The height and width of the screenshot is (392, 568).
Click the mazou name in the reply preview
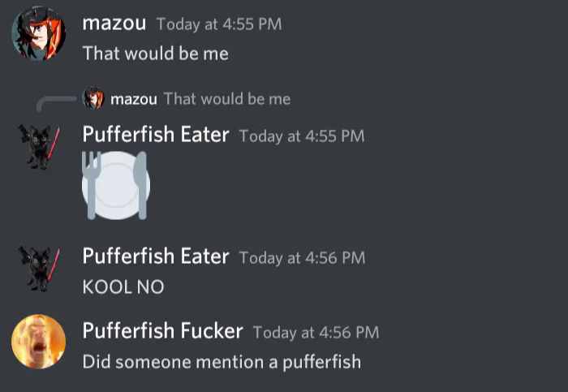pyautogui.click(x=134, y=99)
